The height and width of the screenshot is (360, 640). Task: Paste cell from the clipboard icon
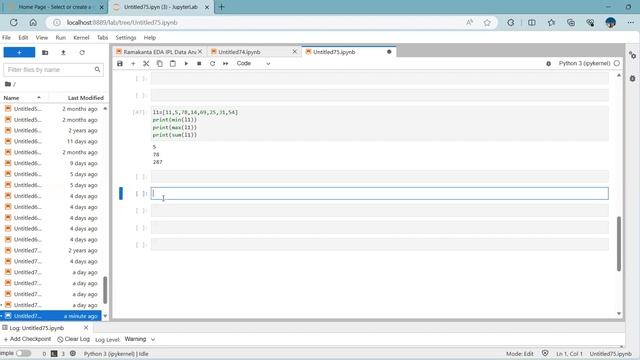(x=173, y=64)
